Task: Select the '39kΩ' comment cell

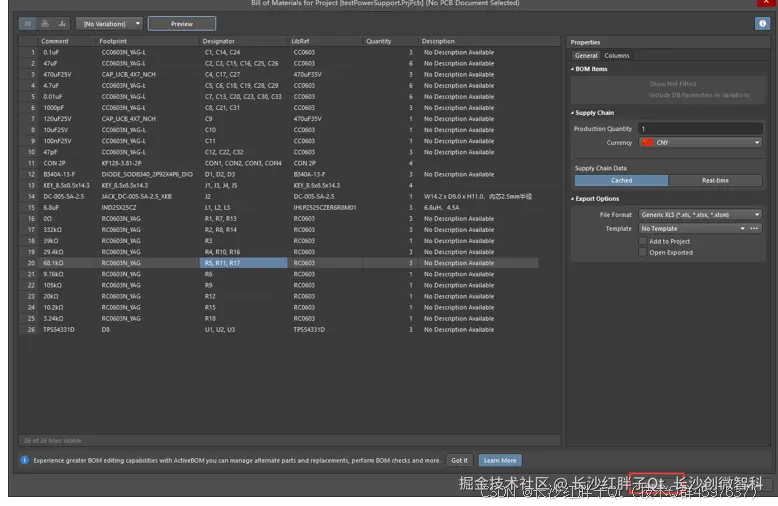Action: [67, 241]
